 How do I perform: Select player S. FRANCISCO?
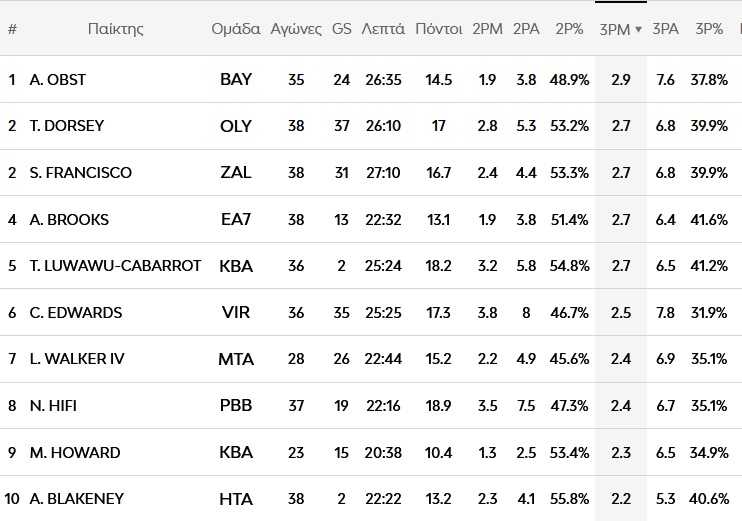pos(80,173)
